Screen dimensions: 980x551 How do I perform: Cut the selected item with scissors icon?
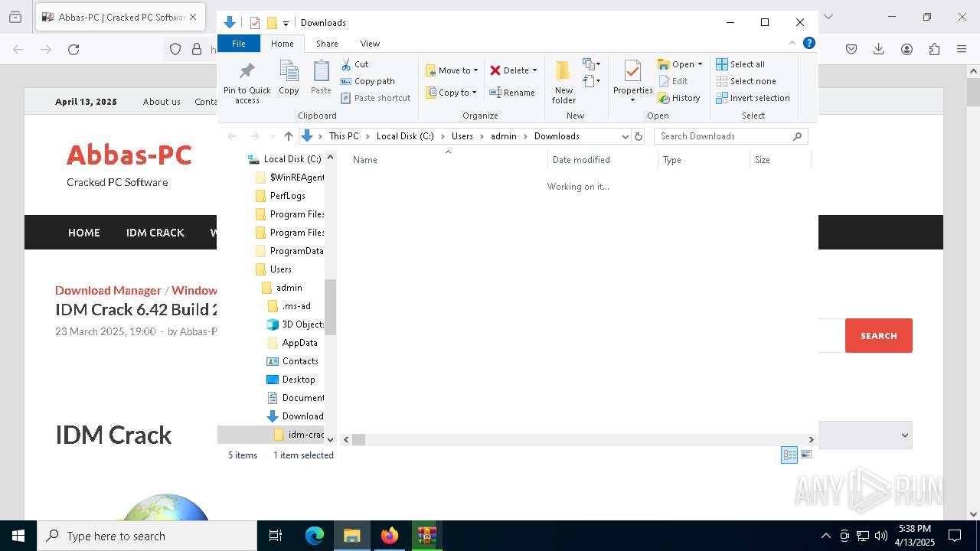click(x=354, y=64)
